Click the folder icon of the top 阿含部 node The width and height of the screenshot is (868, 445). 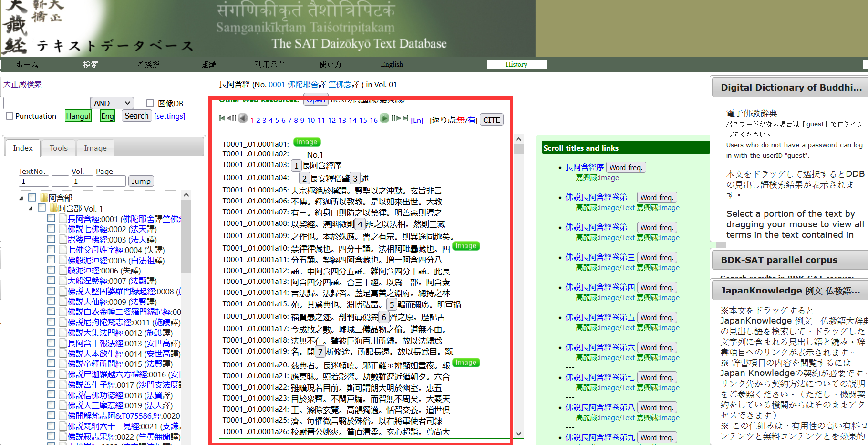pos(44,197)
